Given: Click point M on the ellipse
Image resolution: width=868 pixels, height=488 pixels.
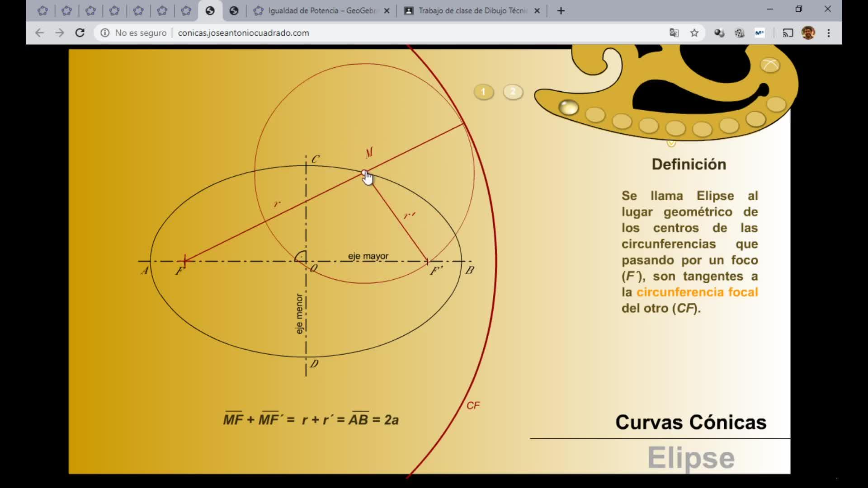Looking at the screenshot, I should coord(364,173).
